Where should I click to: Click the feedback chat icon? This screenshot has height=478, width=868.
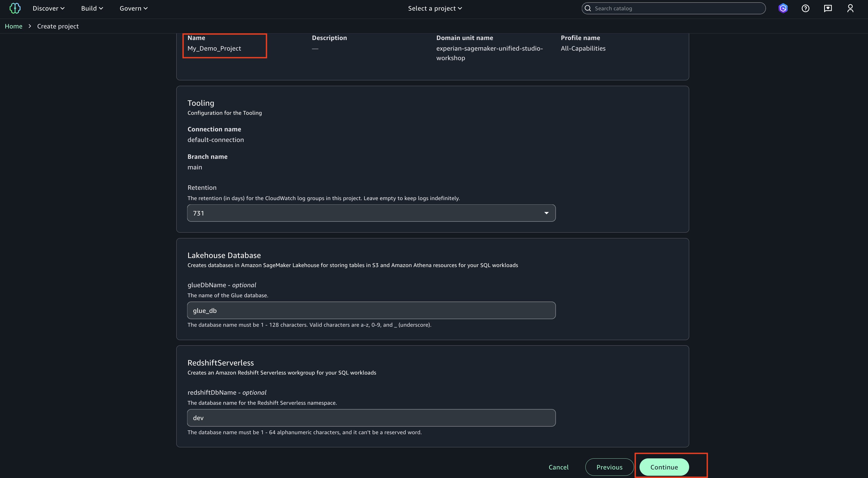click(828, 8)
